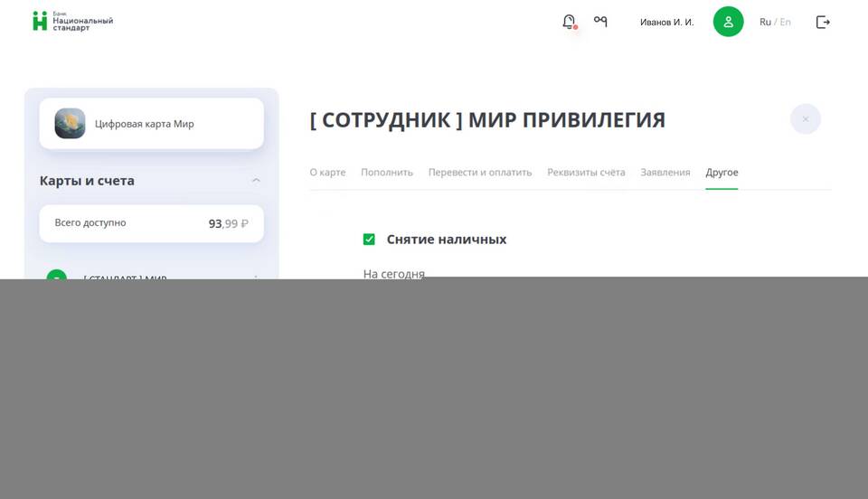Viewport: 868px width, 499px height.
Task: Open the Цифровая карта Мир banner
Action: (x=152, y=123)
